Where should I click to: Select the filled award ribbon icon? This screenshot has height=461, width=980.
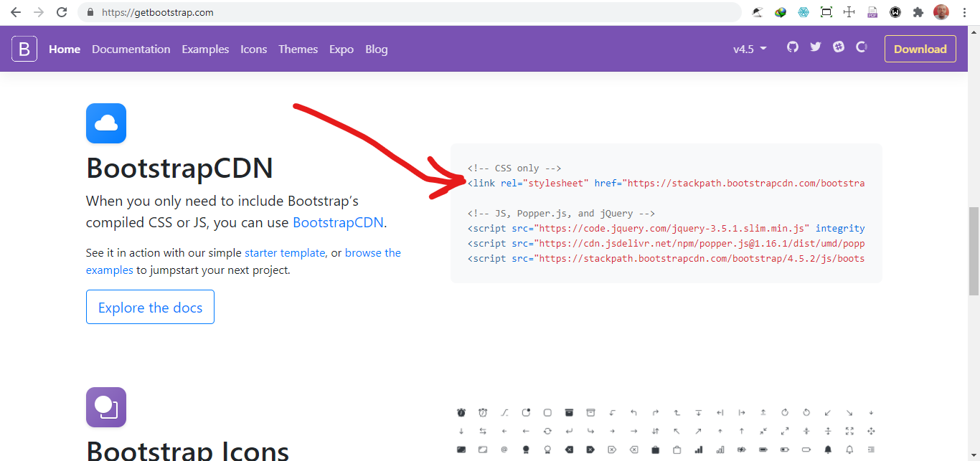pyautogui.click(x=526, y=450)
